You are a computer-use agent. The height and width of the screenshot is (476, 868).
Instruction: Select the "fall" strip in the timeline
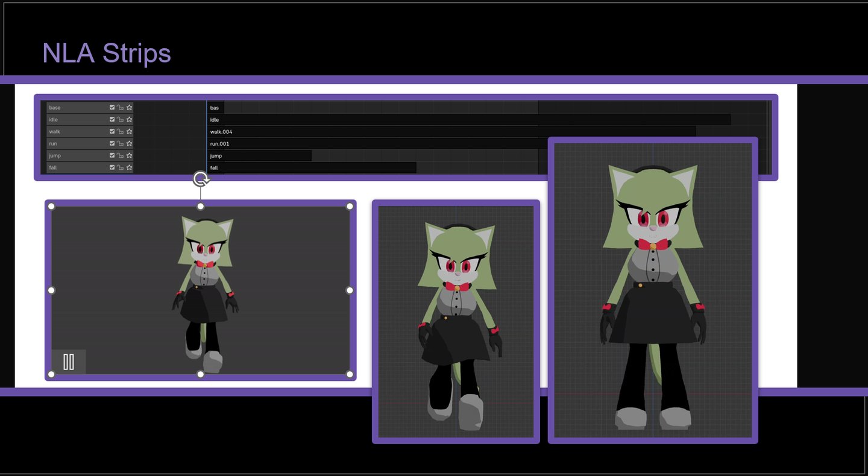pyautogui.click(x=312, y=168)
